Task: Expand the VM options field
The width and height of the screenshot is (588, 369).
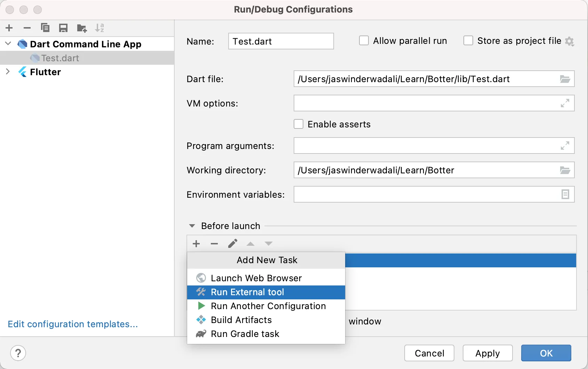Action: [565, 103]
